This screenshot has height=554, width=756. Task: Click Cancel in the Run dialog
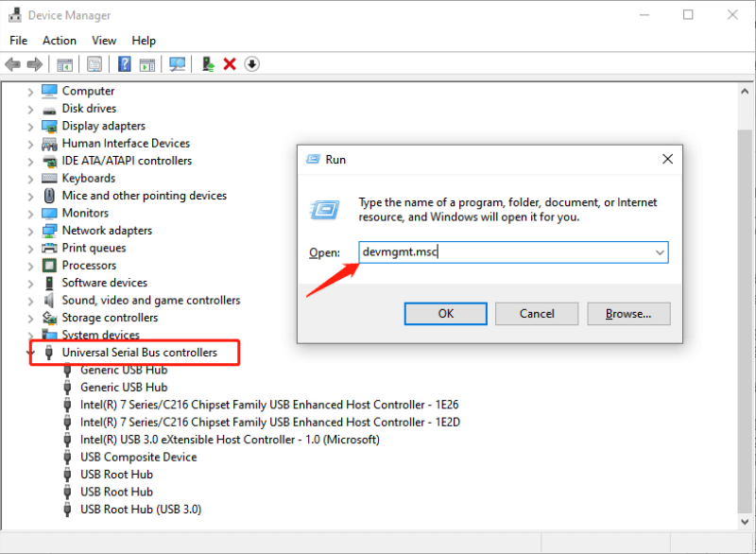click(537, 314)
